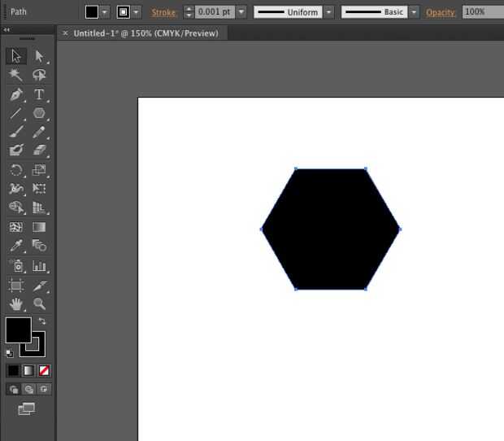Choose the Magic Wand tool
Screen dimensions: 504x441
coord(16,75)
